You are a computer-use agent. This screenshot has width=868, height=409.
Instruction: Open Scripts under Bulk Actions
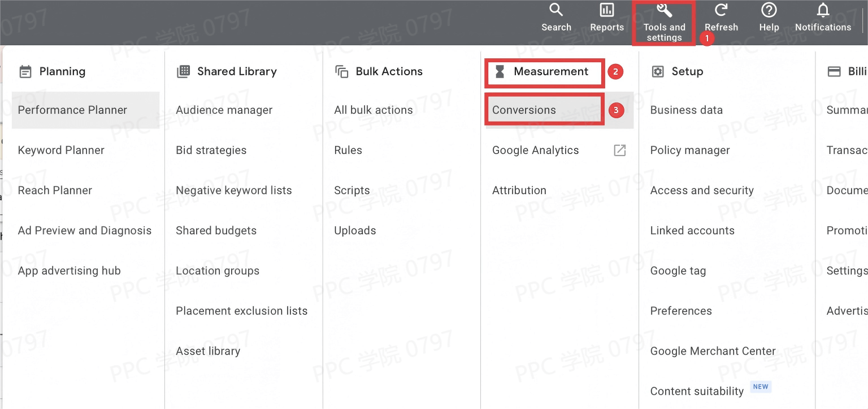click(351, 191)
